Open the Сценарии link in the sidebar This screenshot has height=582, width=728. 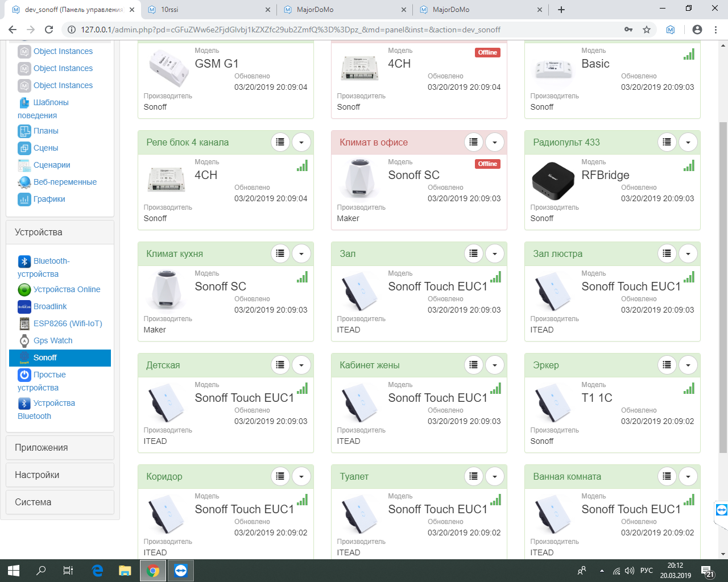pos(52,165)
